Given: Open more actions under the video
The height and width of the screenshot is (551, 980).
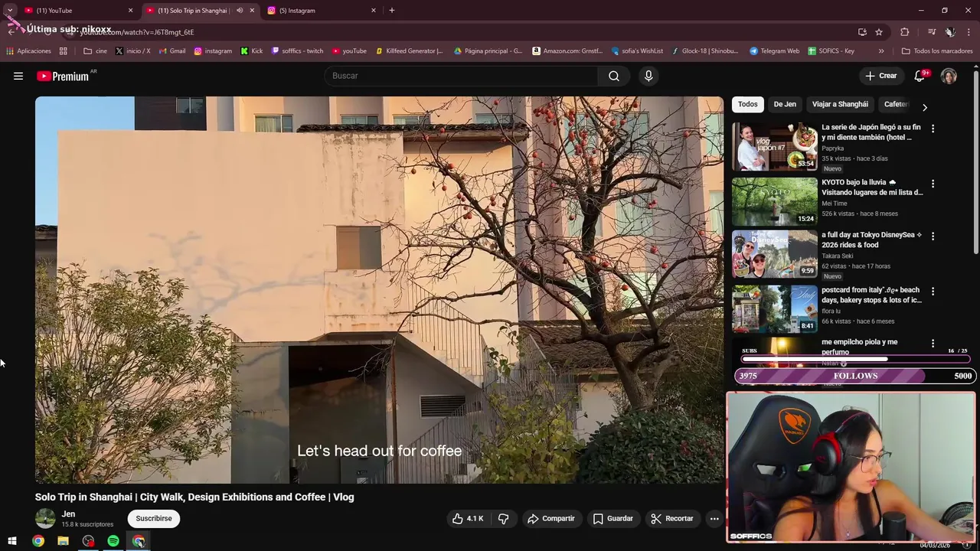Looking at the screenshot, I should tap(714, 518).
